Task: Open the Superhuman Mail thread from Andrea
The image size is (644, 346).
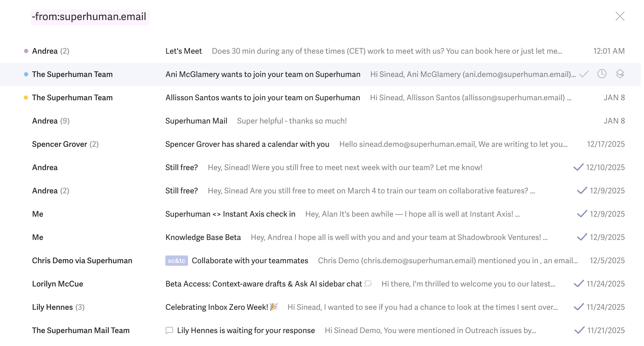Action: click(196, 121)
